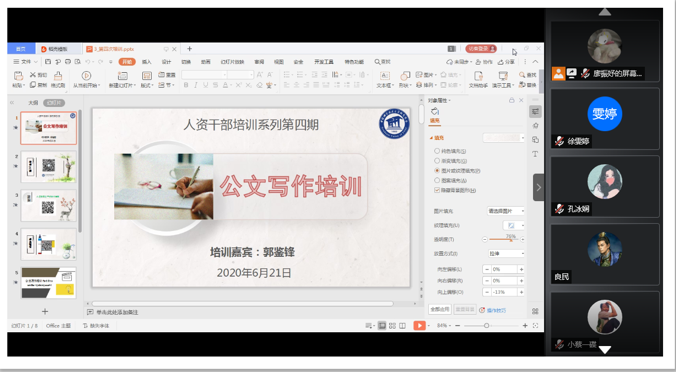The image size is (676, 372).
Task: Open the Picture Fill selection dropdown
Action: [x=506, y=211]
